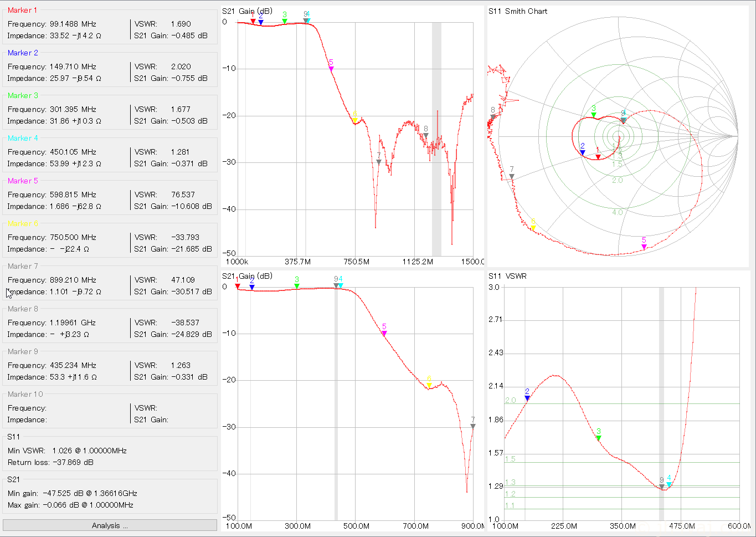
Task: Click Marker 2 frequency value 149.710 MHz
Action: coord(73,67)
